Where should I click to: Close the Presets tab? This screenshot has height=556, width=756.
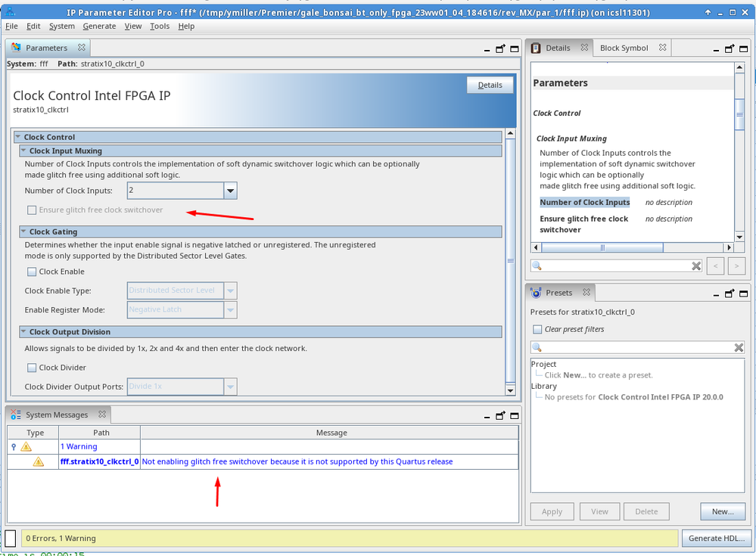[x=586, y=292]
